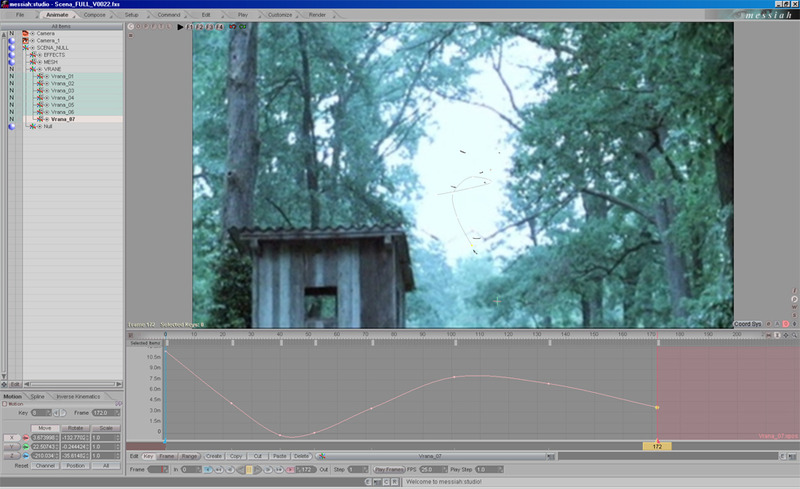Click the Rotate button
Image resolution: width=800 pixels, height=489 pixels.
click(75, 428)
